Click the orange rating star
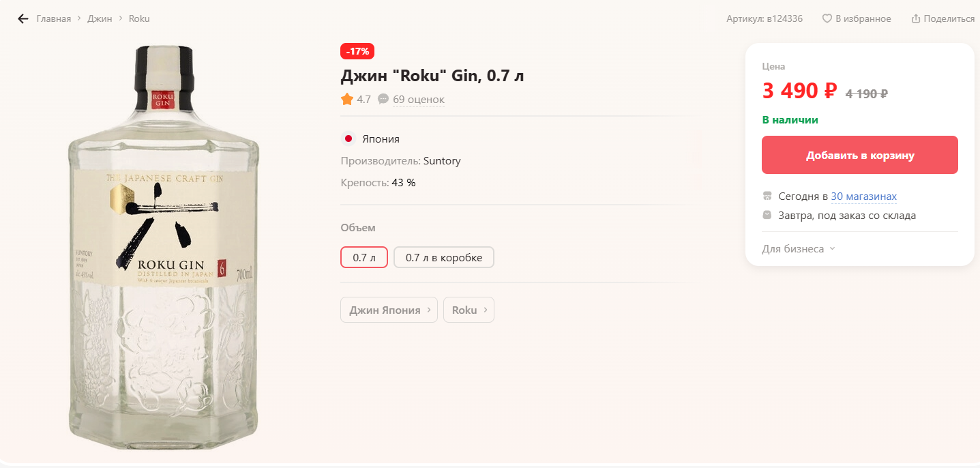Viewport: 980px width, 468px height. (347, 100)
